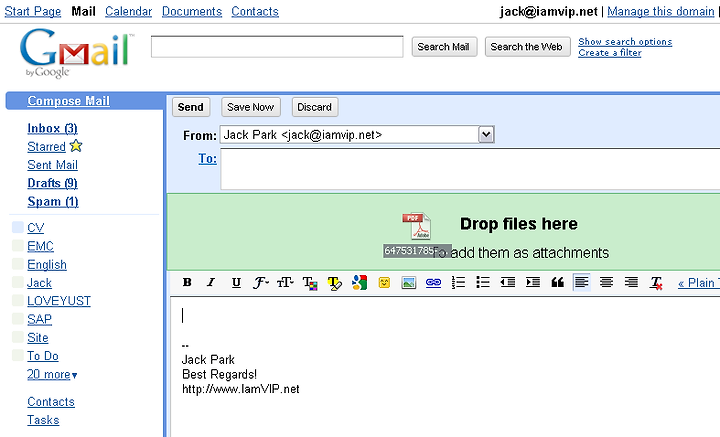The height and width of the screenshot is (437, 720).
Task: Open the Documents tab
Action: pos(192,11)
